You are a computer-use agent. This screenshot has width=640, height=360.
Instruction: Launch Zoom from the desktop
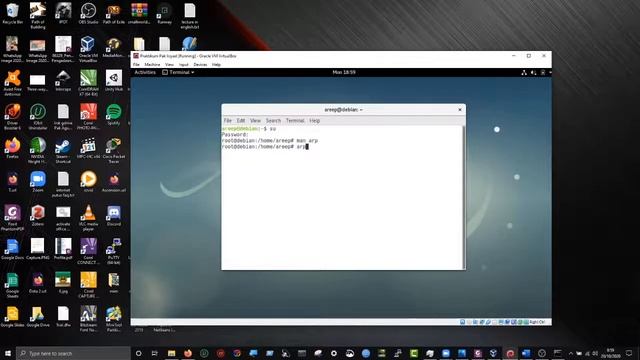click(x=38, y=182)
